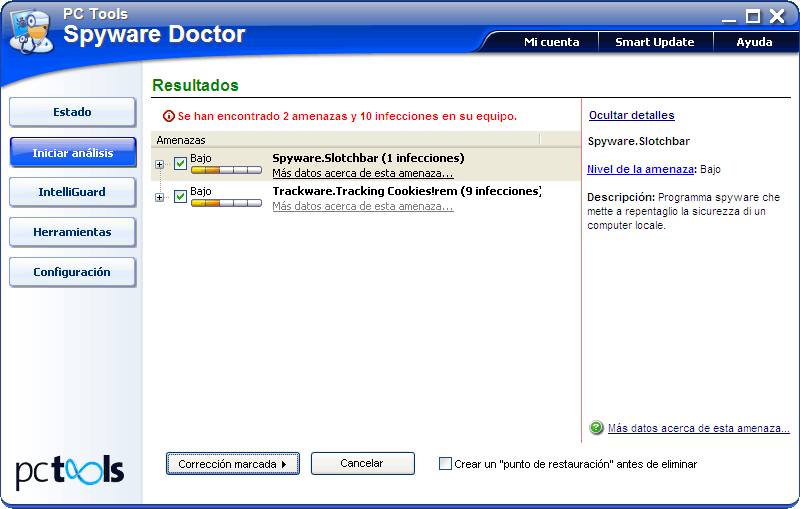The image size is (800, 509).
Task: Click the Spyware.Slotchbar threat level bar
Action: pos(226,171)
